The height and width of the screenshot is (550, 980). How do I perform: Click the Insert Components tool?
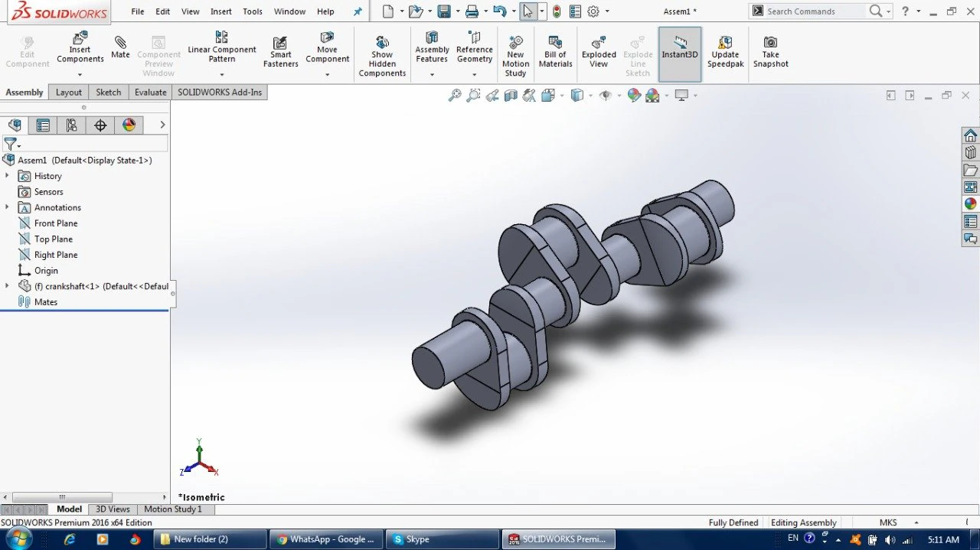pos(80,48)
